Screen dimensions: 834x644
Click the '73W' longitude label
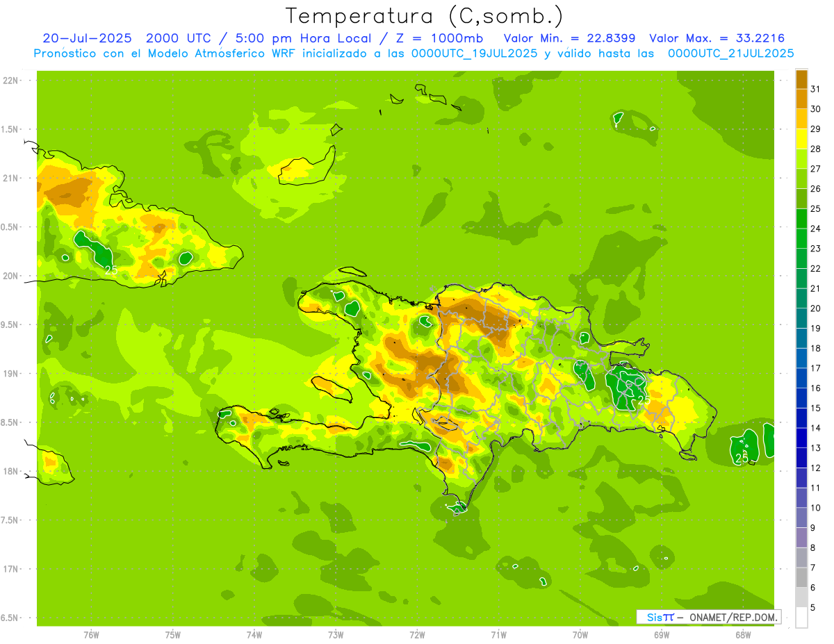point(336,635)
